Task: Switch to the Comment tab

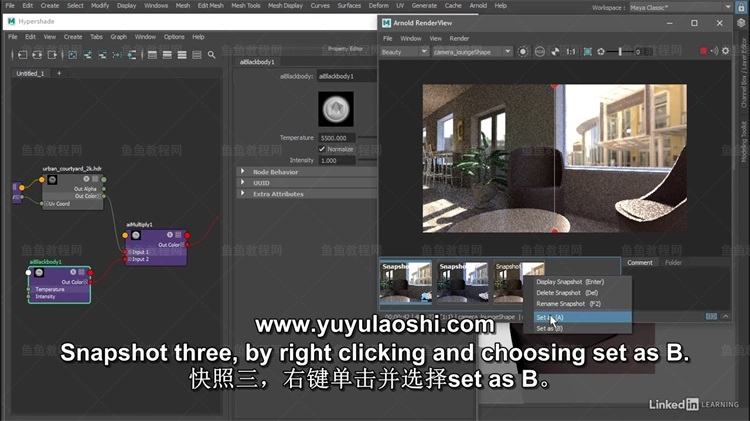Action: click(x=640, y=263)
